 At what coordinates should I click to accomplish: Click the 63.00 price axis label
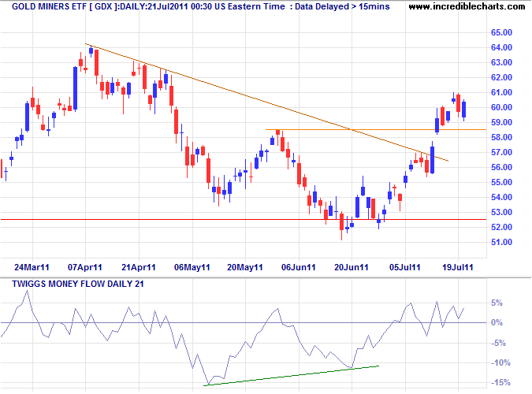501,62
